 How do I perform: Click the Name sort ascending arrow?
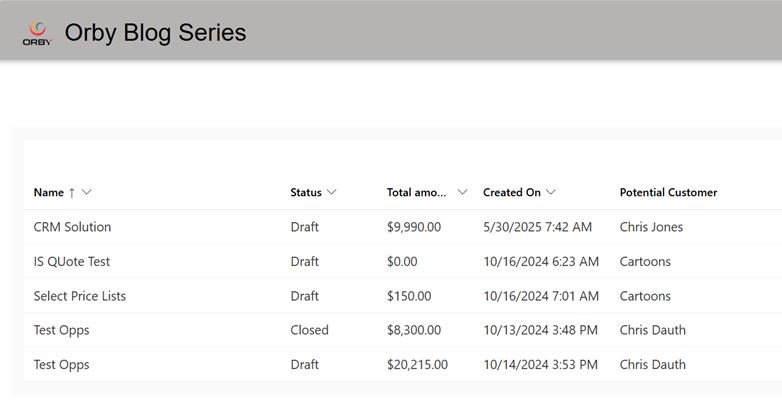coord(72,193)
